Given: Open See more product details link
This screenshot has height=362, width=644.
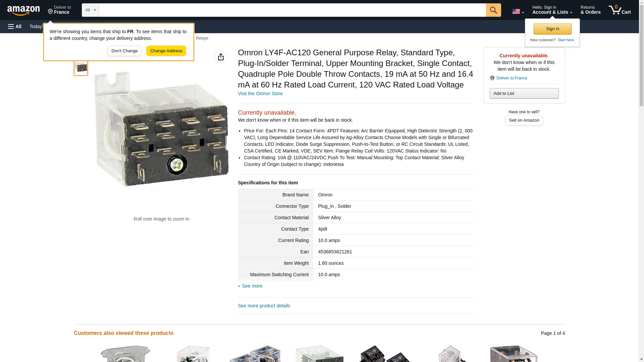Looking at the screenshot, I should coord(264,306).
